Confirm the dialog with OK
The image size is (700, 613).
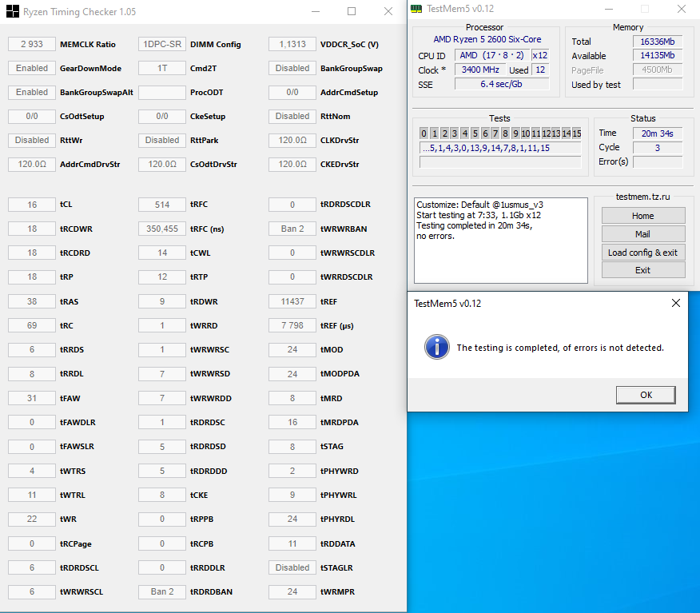[646, 395]
